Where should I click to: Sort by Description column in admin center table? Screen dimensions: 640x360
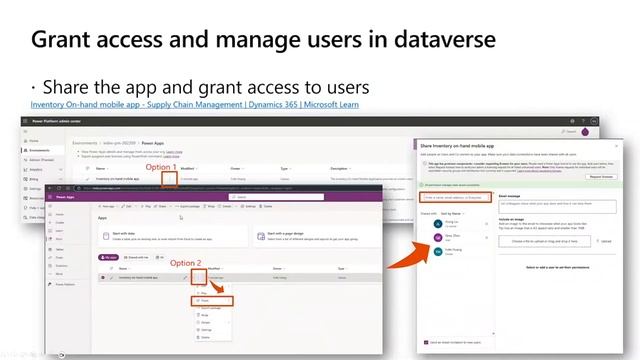340,169
